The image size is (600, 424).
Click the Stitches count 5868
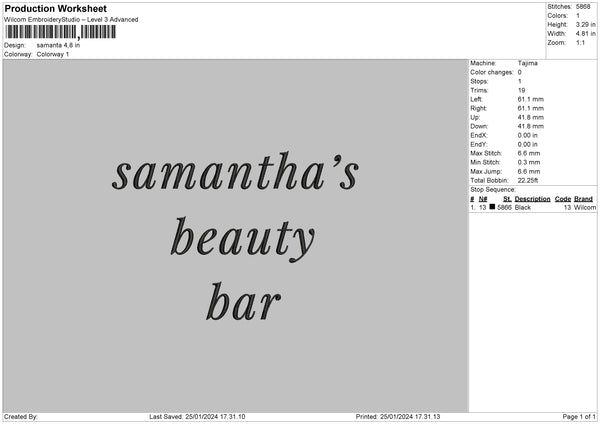[x=583, y=7]
